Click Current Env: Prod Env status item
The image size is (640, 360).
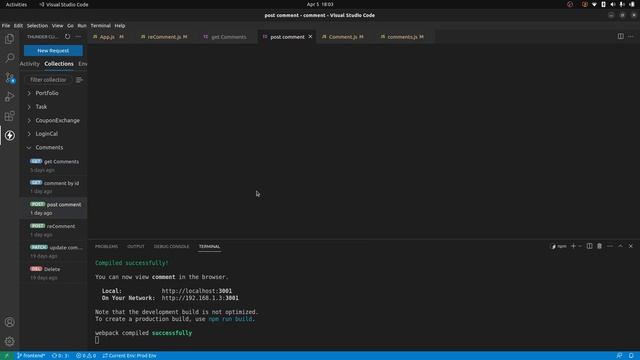point(129,356)
